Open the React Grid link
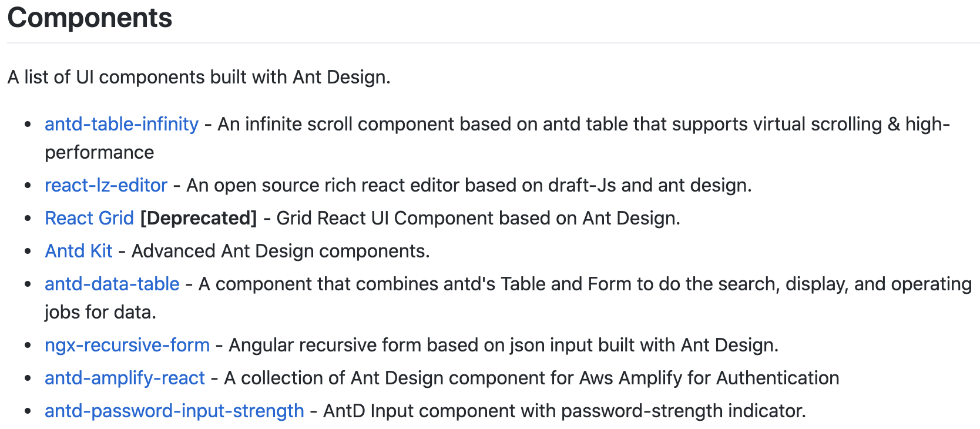Viewport: 980px width, 429px height. 89,218
